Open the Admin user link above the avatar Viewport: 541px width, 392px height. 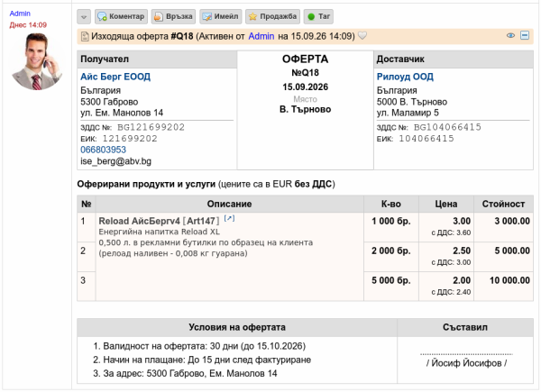pyautogui.click(x=20, y=14)
